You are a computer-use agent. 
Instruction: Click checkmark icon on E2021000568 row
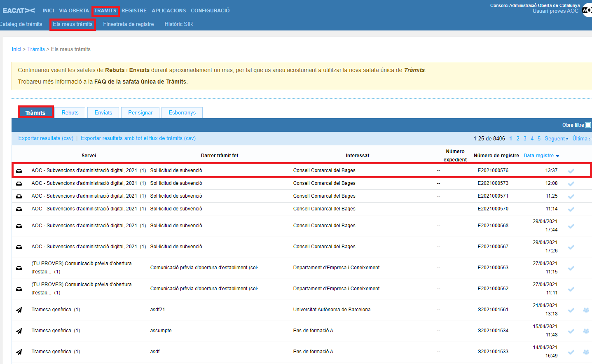[571, 226]
